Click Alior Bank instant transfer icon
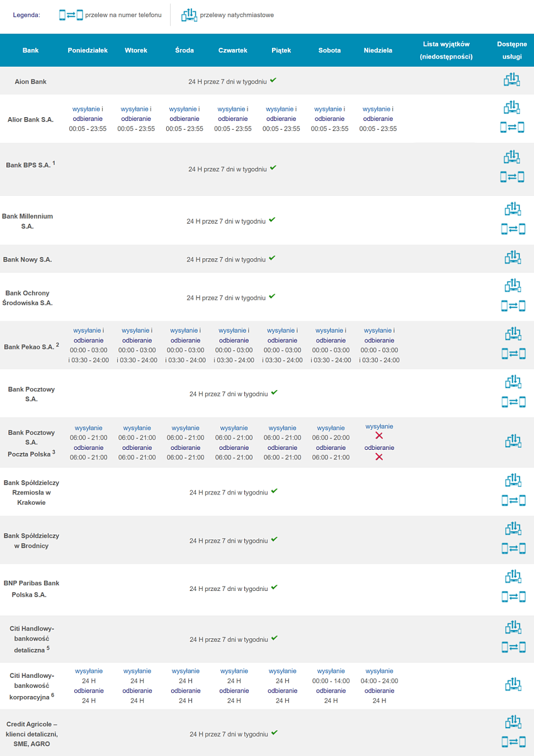Screen dimensions: 534x756 513,107
